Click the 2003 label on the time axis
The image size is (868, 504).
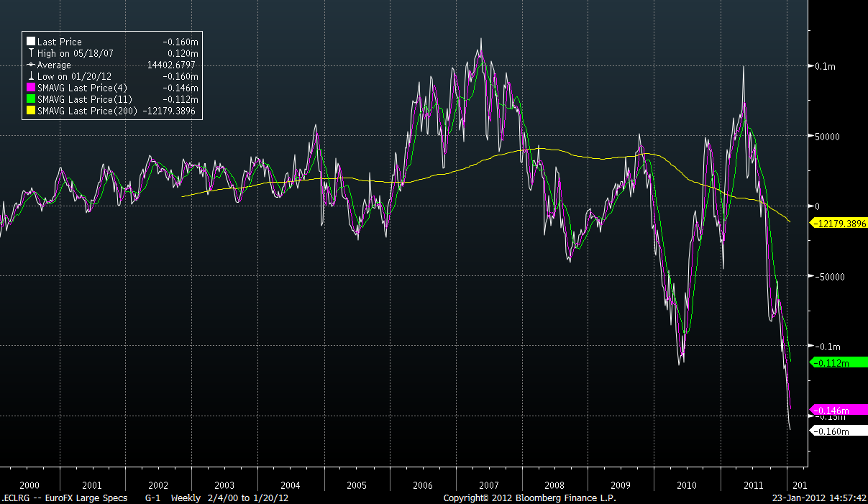(x=224, y=485)
